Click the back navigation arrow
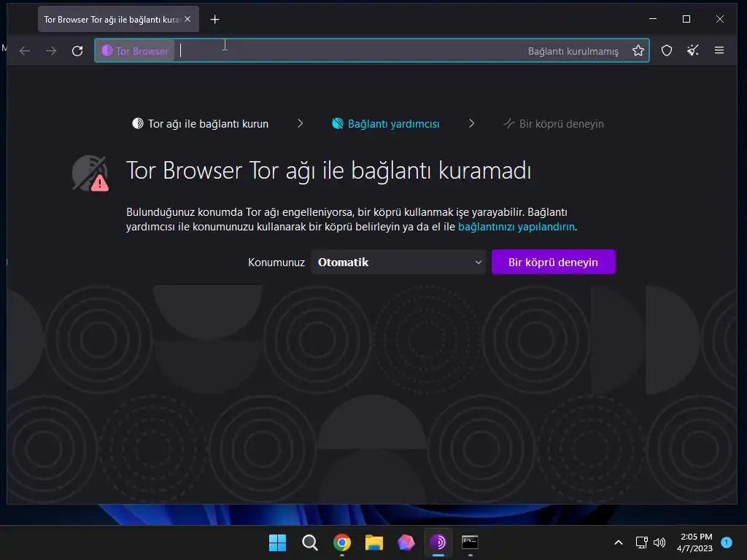747x560 pixels. 25,50
